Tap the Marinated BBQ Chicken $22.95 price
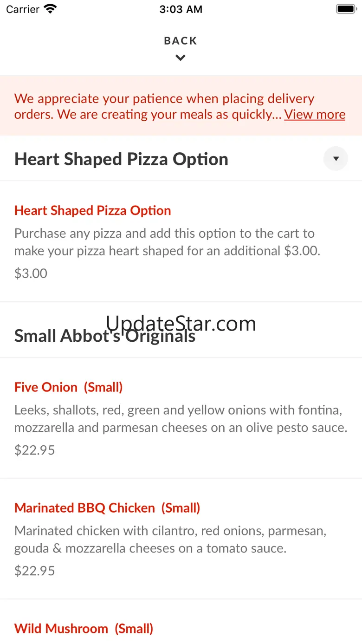The width and height of the screenshot is (362, 644). [x=35, y=571]
